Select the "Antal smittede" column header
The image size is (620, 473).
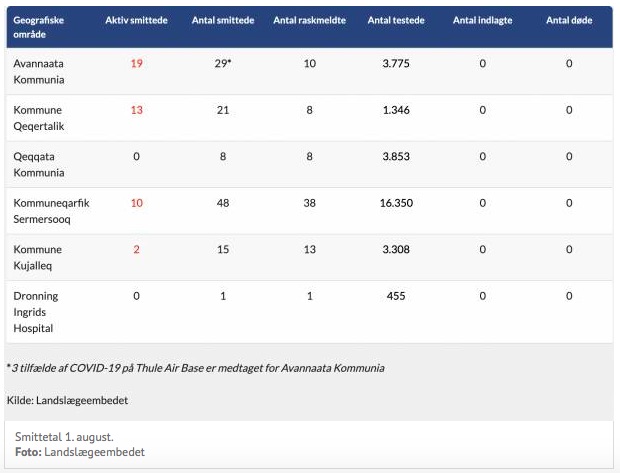point(222,21)
